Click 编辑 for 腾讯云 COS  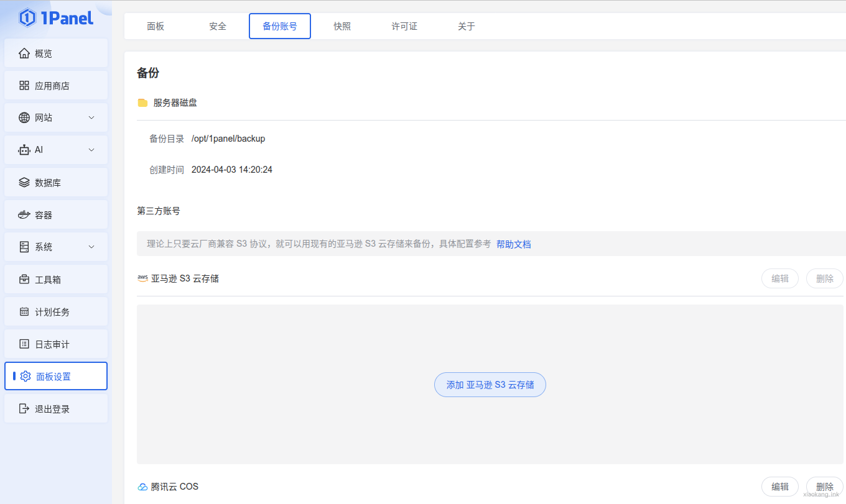tap(780, 487)
